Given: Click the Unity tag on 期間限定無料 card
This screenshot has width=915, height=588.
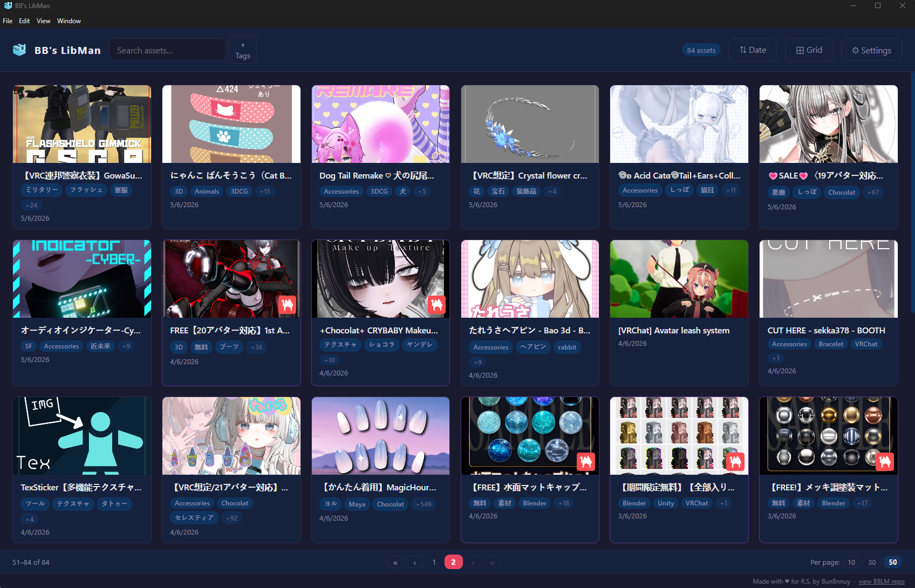Looking at the screenshot, I should (666, 503).
